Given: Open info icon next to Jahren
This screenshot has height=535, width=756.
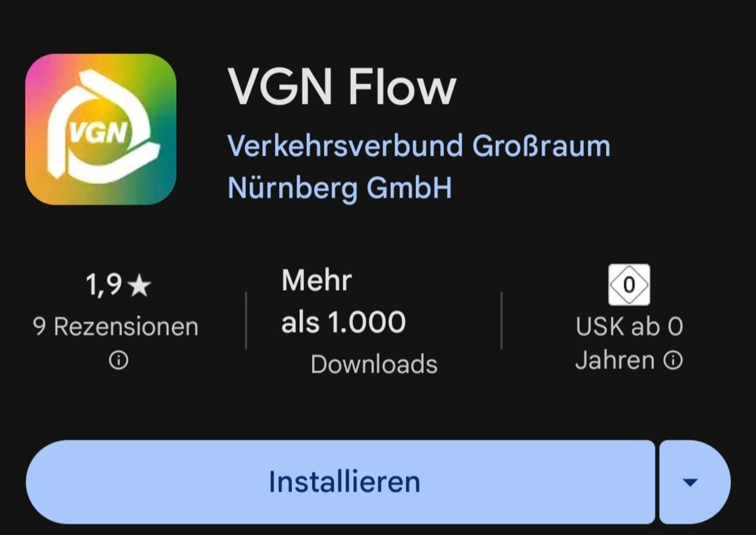Looking at the screenshot, I should [x=672, y=361].
